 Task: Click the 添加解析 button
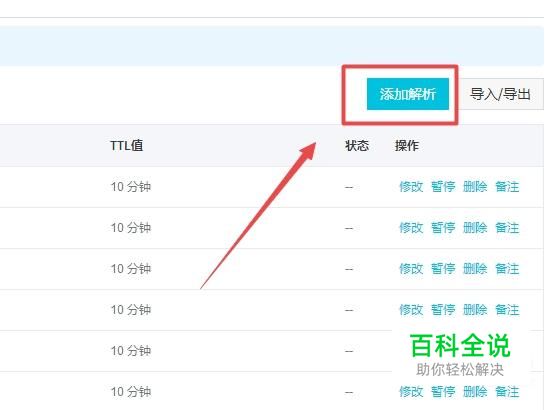tap(408, 94)
